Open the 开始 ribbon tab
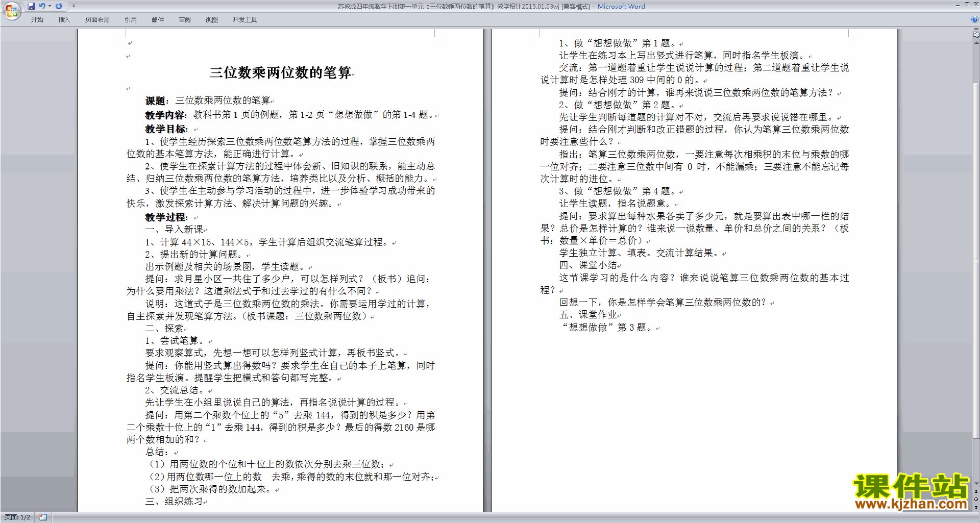This screenshot has width=980, height=523. click(x=37, y=20)
